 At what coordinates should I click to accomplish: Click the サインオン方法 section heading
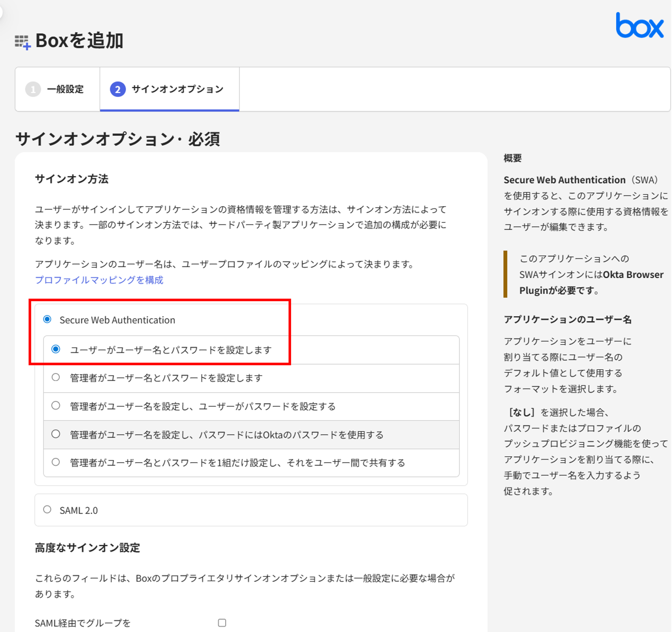[x=71, y=179]
